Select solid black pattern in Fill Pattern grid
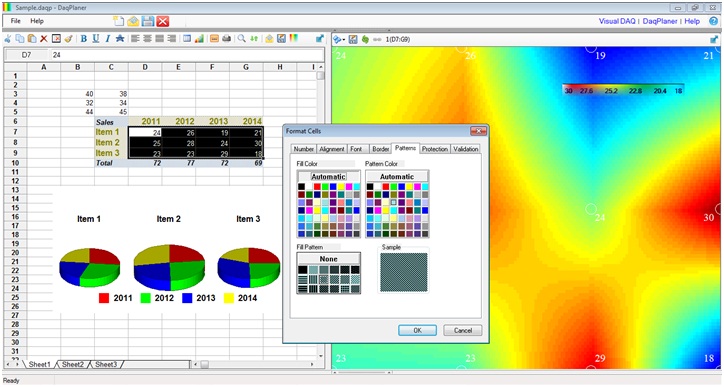Image resolution: width=724 pixels, height=387 pixels. point(302,270)
